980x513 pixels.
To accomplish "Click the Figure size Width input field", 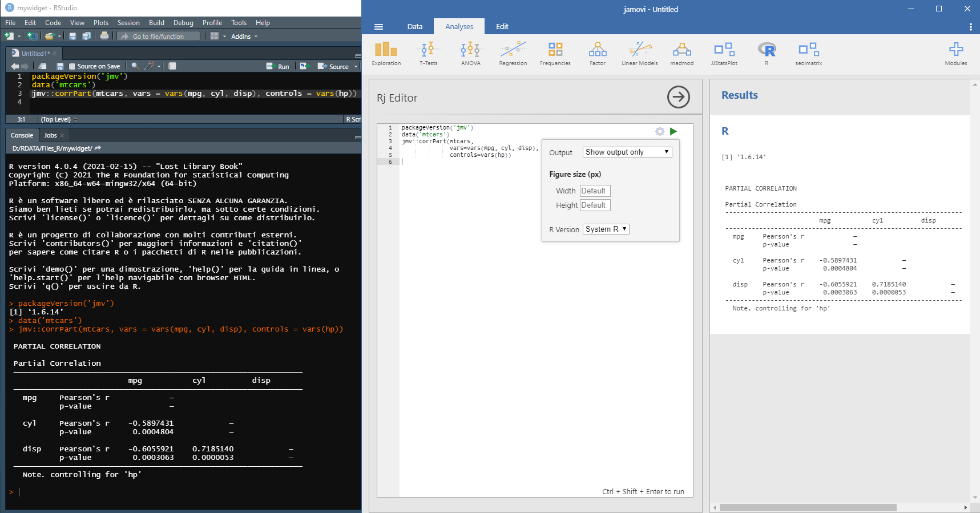I will (595, 191).
